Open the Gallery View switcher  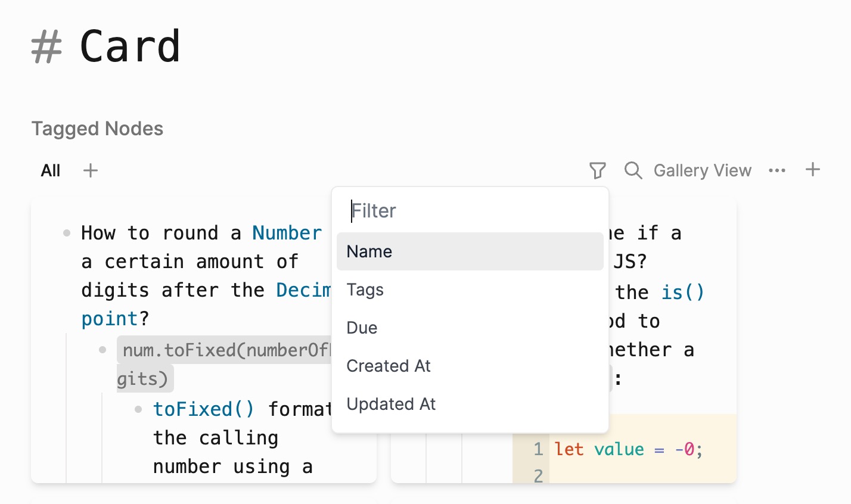click(x=703, y=170)
